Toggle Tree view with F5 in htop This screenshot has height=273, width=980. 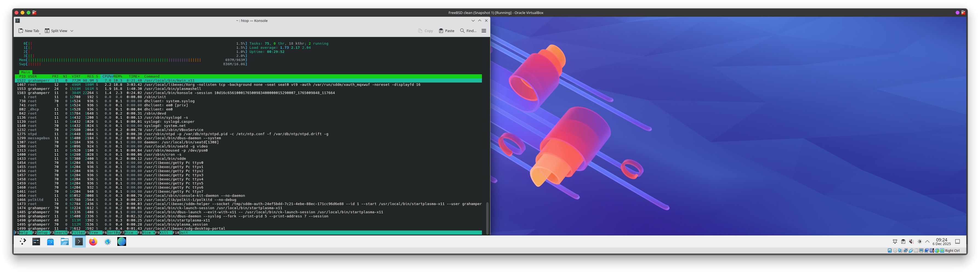[x=92, y=233]
